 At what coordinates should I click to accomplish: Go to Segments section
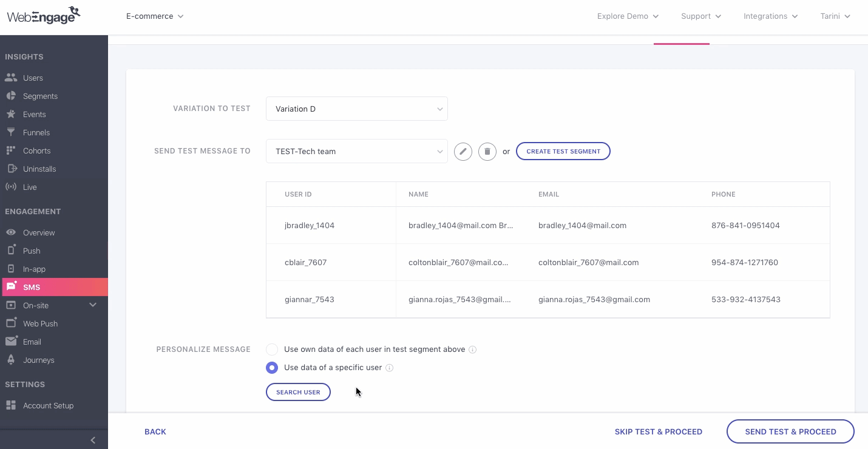click(40, 96)
